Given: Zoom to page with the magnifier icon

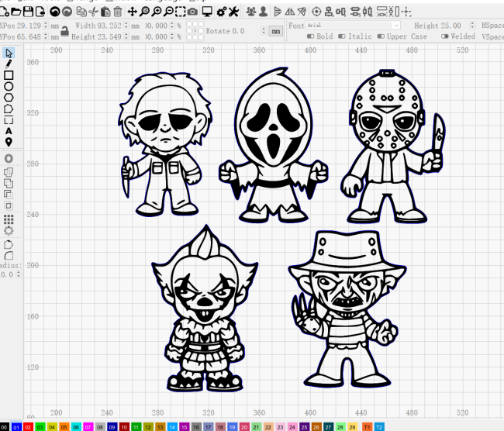Looking at the screenshot, I should pos(145,12).
